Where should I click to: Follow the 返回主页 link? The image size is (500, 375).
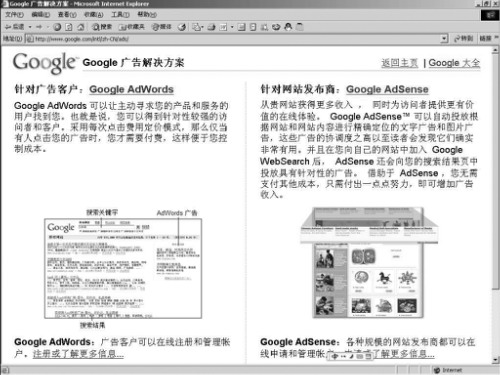click(399, 63)
